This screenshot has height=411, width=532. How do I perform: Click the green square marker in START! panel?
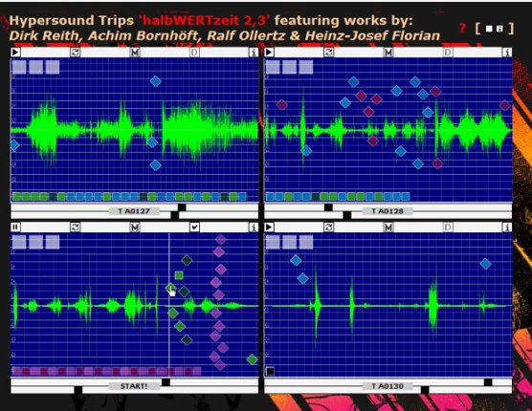coord(179,275)
